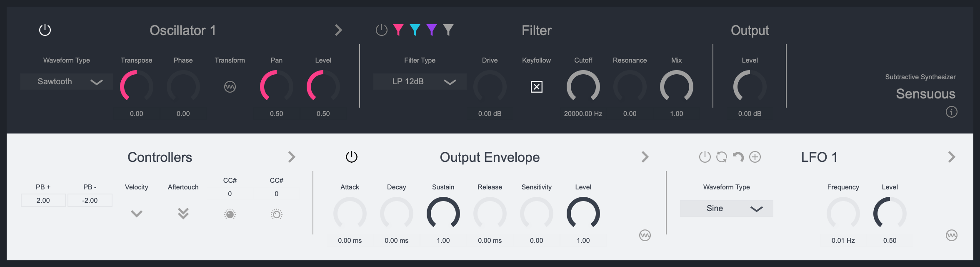The width and height of the screenshot is (980, 267).
Task: Toggle the LFO sync loop icon
Action: tap(722, 157)
